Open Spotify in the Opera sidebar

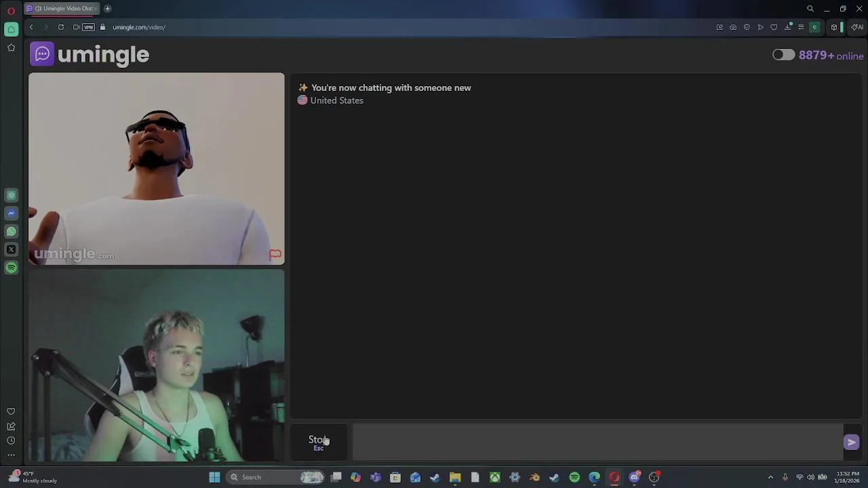click(x=11, y=268)
